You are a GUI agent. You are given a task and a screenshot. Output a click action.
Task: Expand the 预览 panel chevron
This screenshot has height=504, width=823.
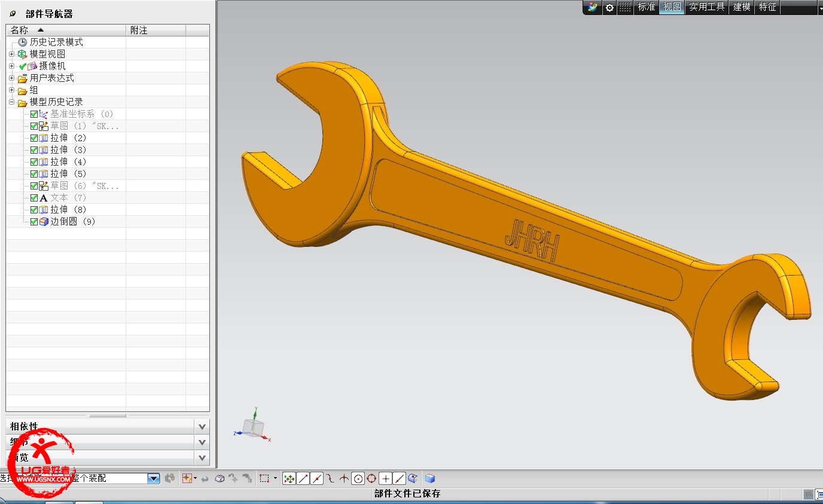coord(202,458)
